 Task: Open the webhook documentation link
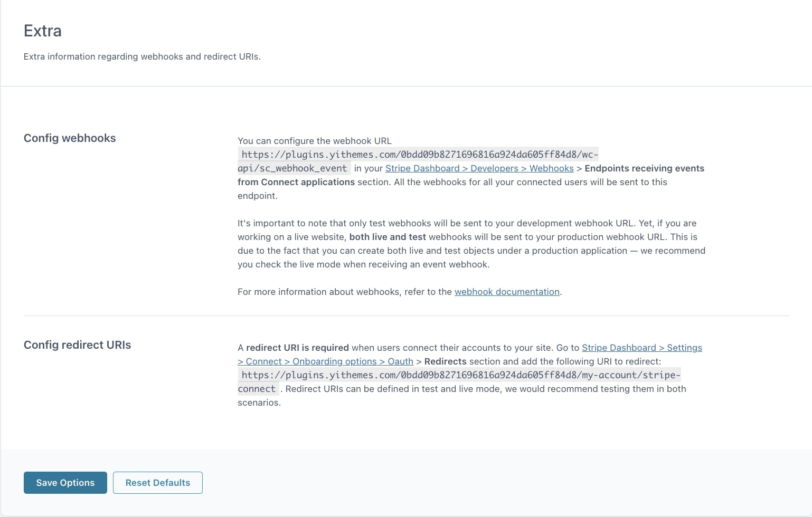[506, 292]
